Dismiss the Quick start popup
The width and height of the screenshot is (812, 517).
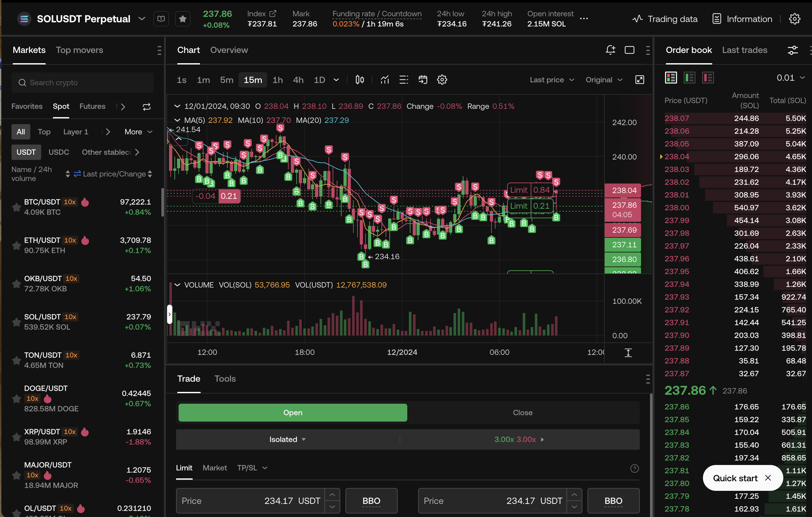(768, 478)
